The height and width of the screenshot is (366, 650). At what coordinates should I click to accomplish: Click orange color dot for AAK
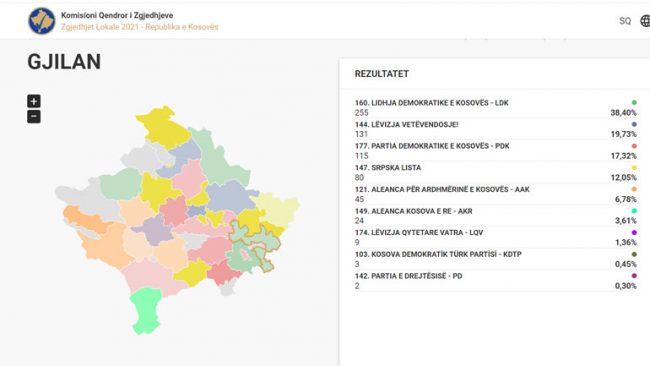(x=634, y=189)
